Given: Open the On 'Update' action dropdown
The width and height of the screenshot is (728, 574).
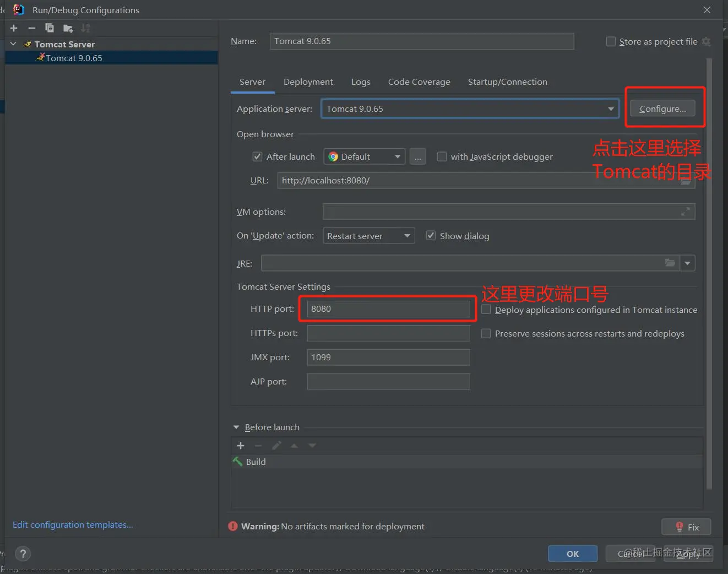Looking at the screenshot, I should coord(368,236).
